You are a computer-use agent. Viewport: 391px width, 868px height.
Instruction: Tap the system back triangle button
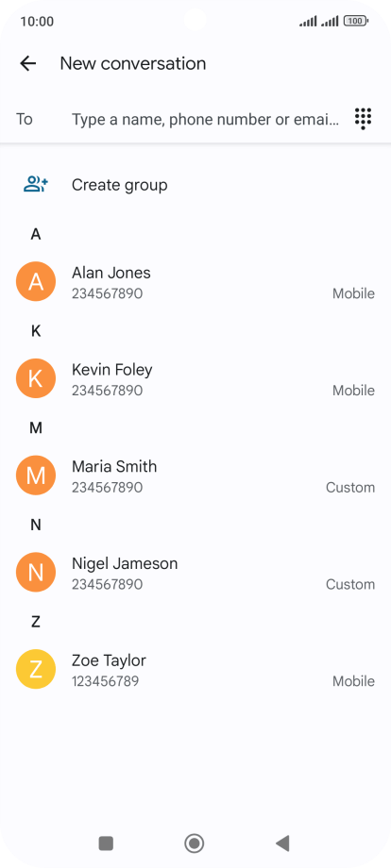pos(282,843)
